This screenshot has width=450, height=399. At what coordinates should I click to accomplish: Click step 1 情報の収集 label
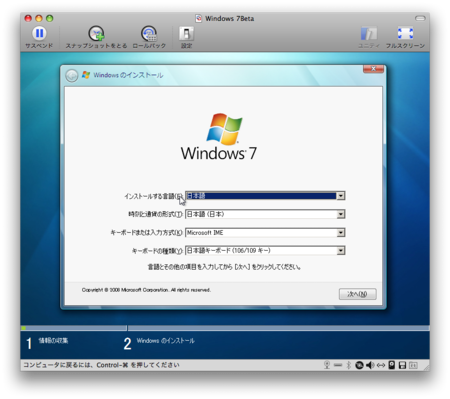pyautogui.click(x=53, y=341)
